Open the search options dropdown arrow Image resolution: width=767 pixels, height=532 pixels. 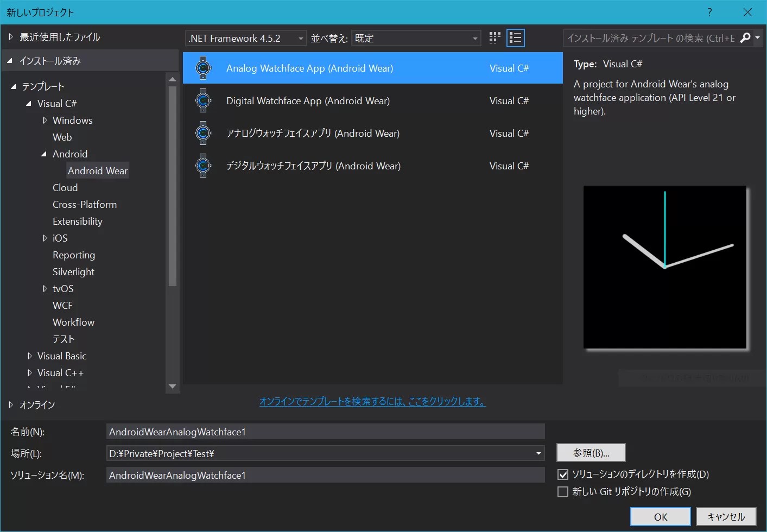(757, 37)
